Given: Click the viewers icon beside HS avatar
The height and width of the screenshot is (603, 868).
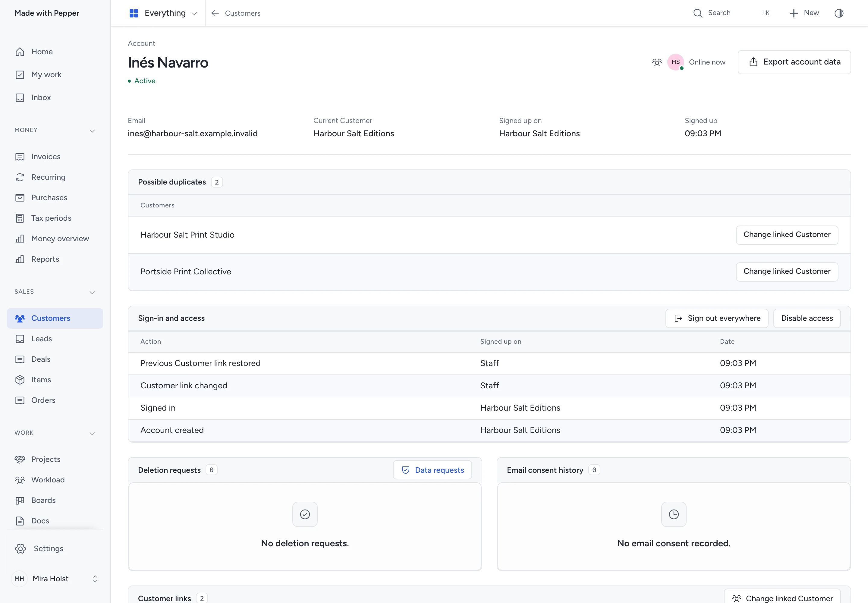Looking at the screenshot, I should click(x=657, y=62).
